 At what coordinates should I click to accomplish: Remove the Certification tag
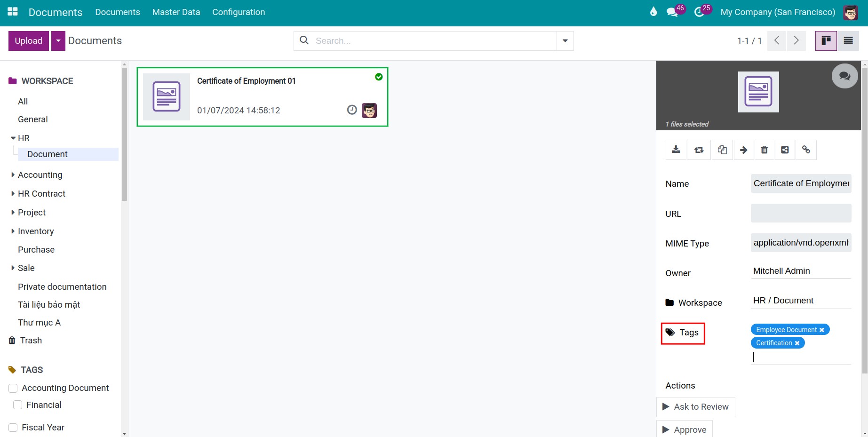click(797, 343)
